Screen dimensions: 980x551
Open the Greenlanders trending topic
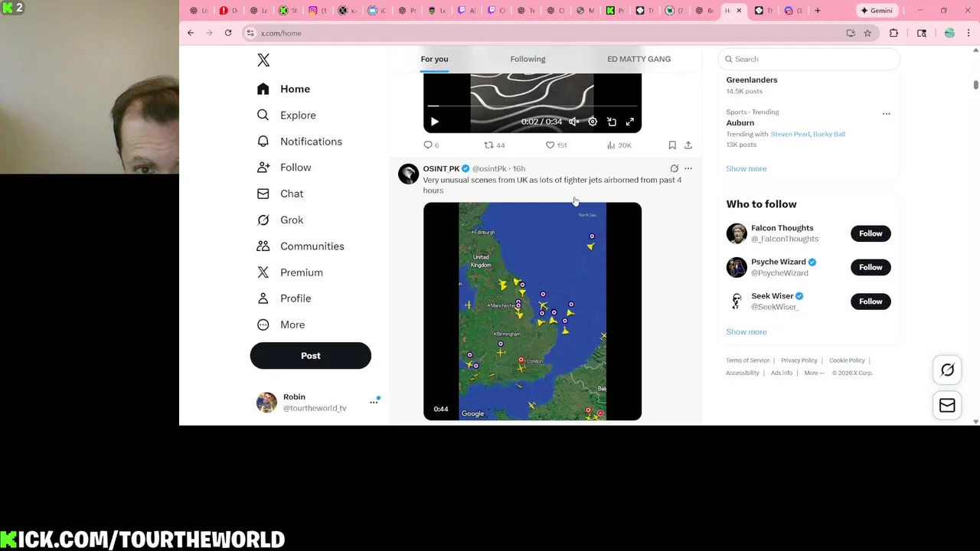(752, 80)
